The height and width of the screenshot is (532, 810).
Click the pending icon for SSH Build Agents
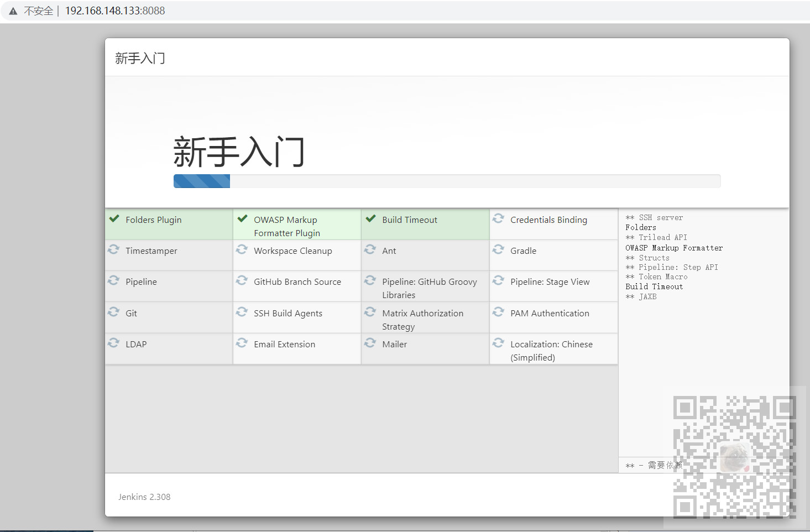(x=242, y=312)
